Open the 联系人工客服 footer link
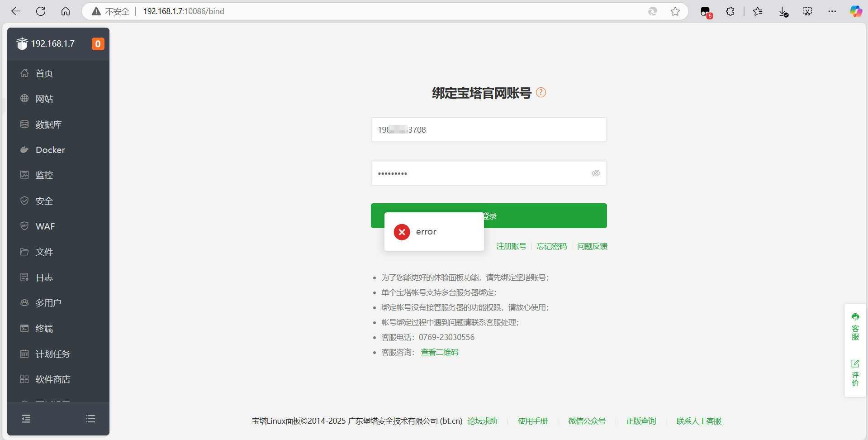This screenshot has height=440, width=868. click(x=699, y=421)
